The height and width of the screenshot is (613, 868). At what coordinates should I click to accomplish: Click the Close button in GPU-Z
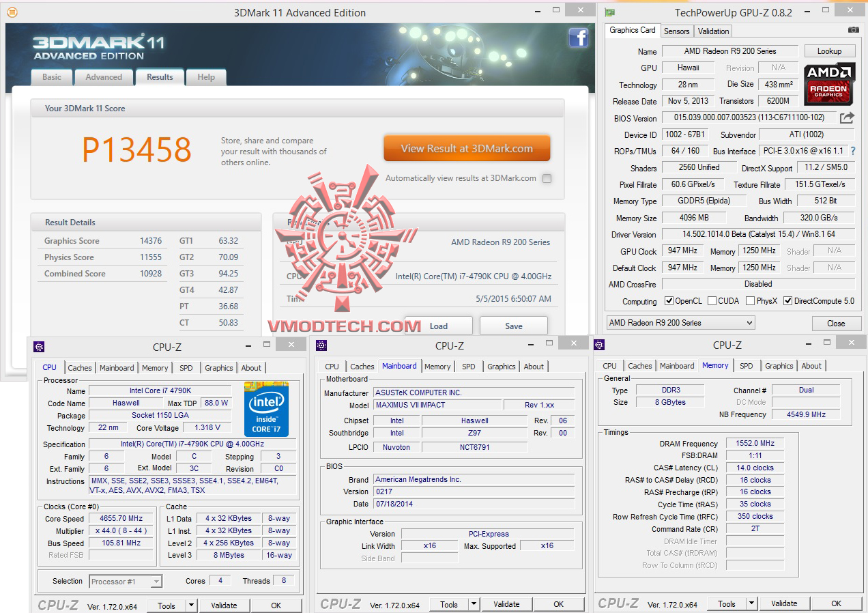836,323
